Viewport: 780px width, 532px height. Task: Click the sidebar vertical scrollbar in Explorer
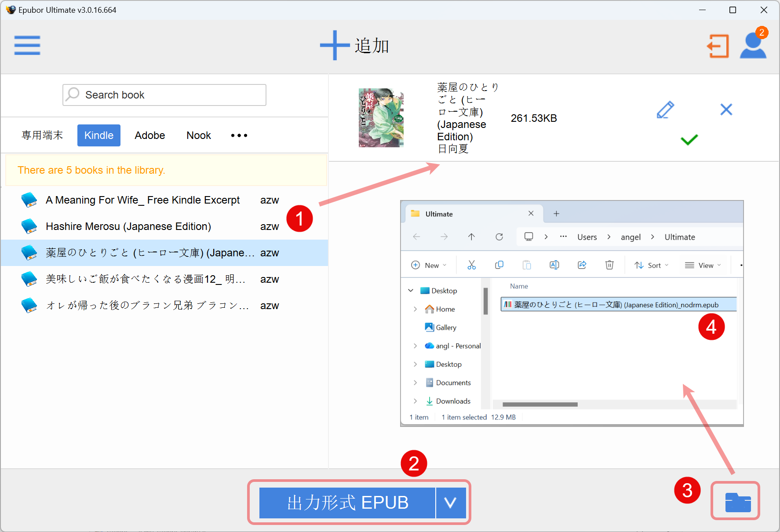[x=485, y=301]
